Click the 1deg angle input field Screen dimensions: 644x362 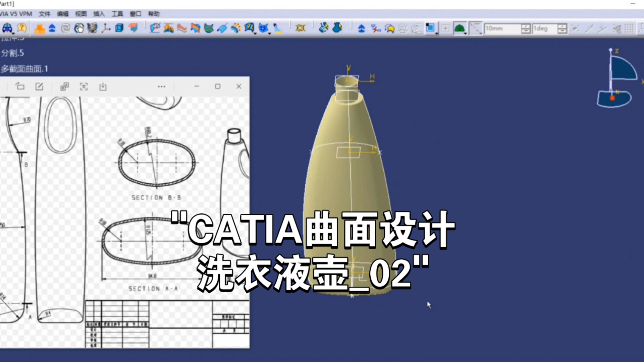coord(545,28)
